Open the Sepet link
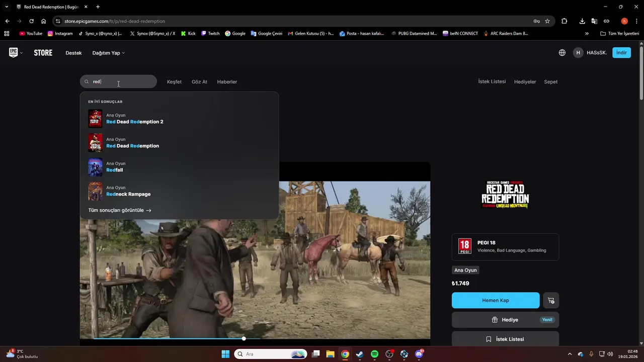 pyautogui.click(x=550, y=81)
